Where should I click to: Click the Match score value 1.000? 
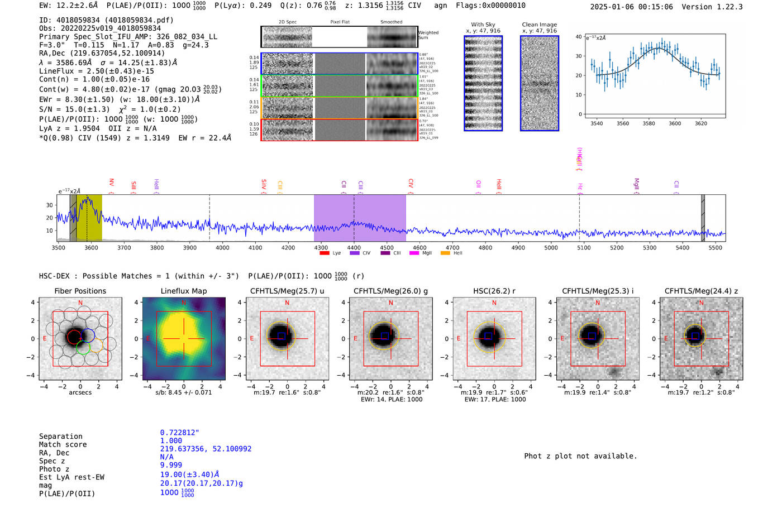pyautogui.click(x=171, y=441)
